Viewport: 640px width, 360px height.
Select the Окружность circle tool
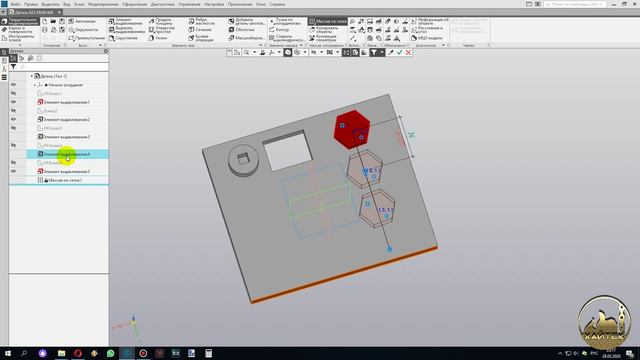point(83,30)
